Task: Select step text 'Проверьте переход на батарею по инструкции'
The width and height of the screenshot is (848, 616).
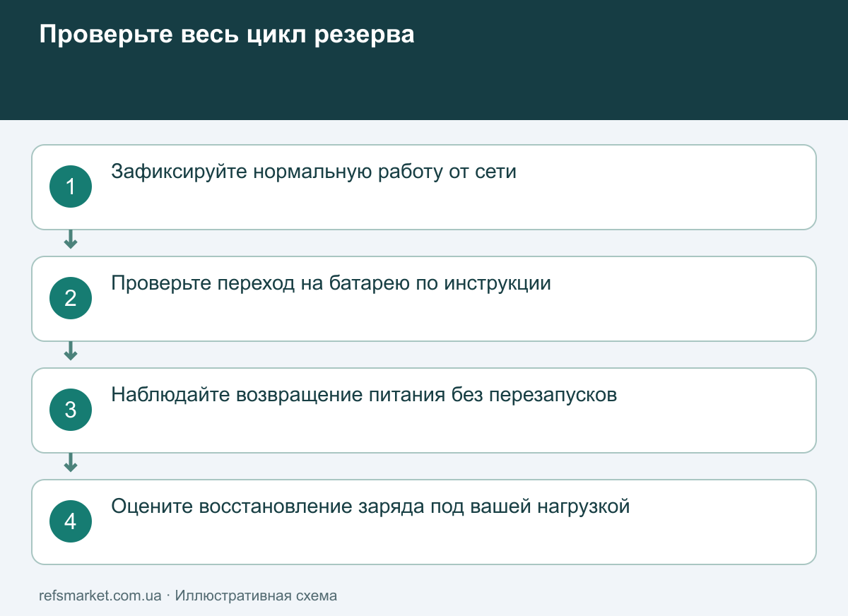Action: pos(331,283)
